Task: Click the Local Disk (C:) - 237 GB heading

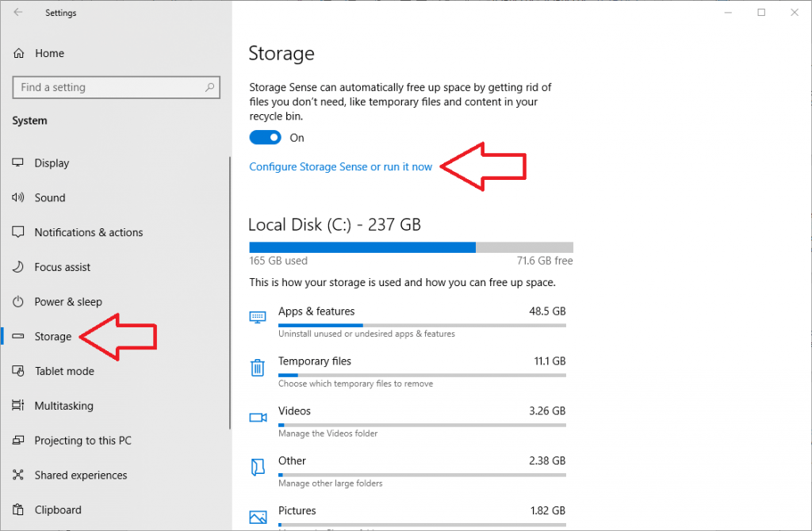Action: click(335, 224)
